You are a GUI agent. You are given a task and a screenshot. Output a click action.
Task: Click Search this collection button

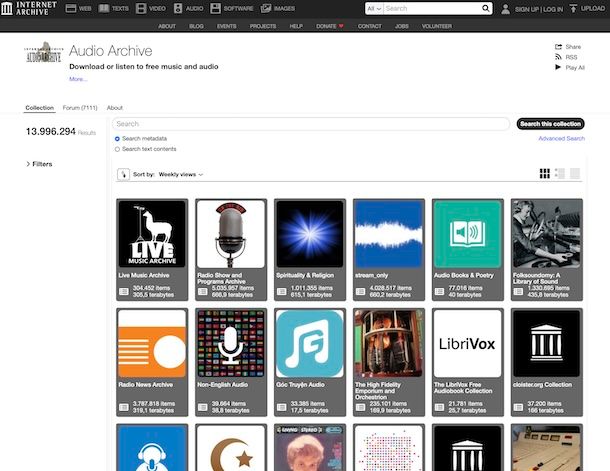(x=550, y=124)
